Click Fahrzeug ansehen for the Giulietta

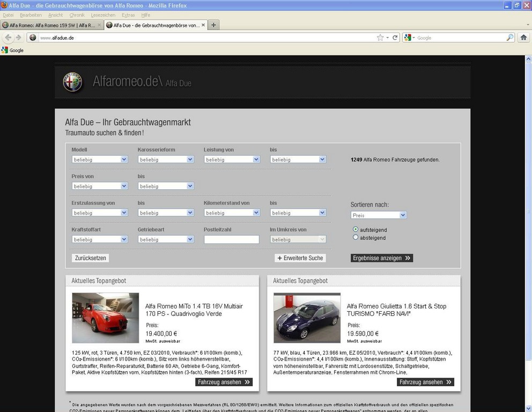pos(425,382)
